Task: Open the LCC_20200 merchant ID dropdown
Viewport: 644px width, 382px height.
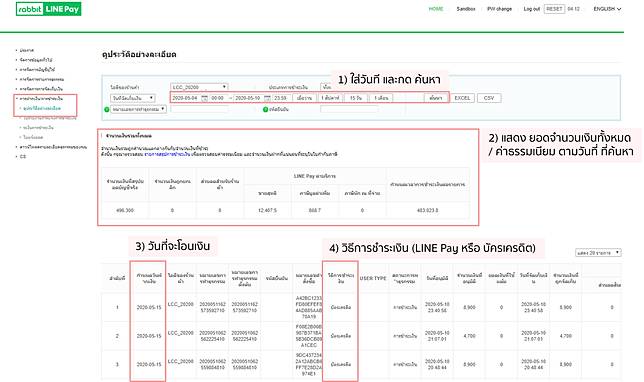Action: tap(199, 87)
